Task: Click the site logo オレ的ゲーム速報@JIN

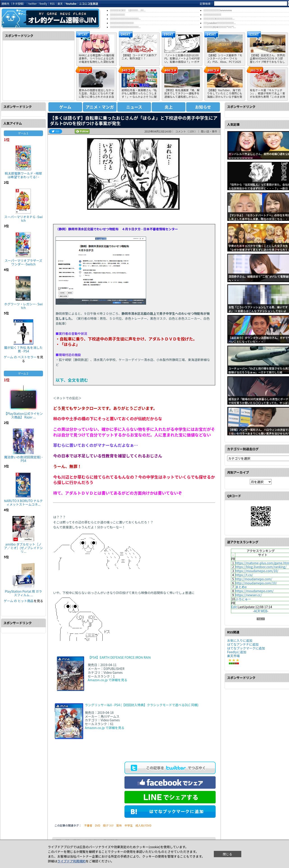Action: (x=50, y=18)
